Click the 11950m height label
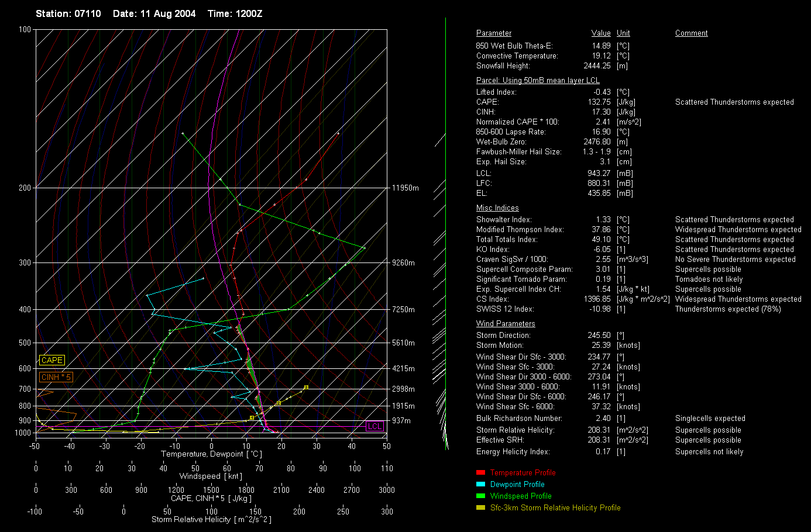Screen dimensions: 811x532 (405, 188)
